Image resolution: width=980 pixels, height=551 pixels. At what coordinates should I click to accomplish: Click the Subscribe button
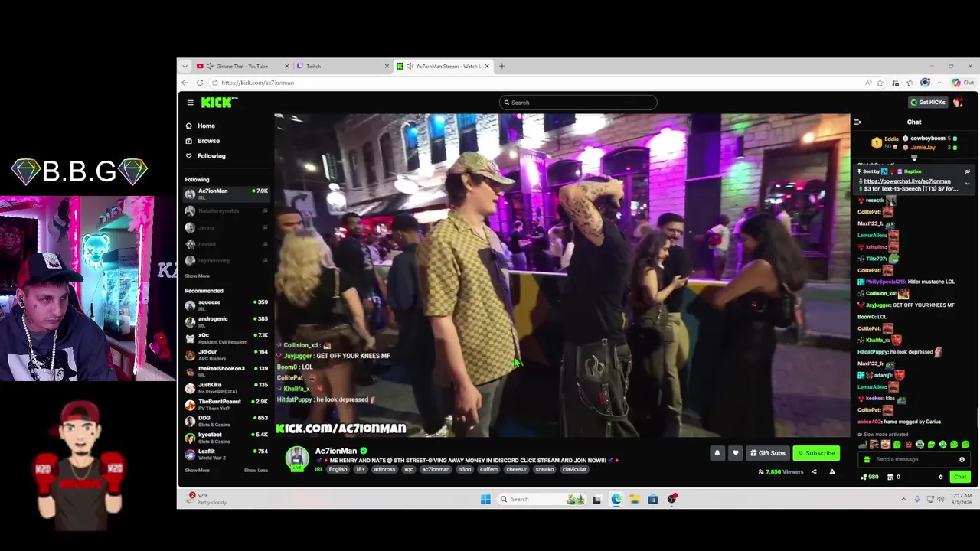coord(816,453)
